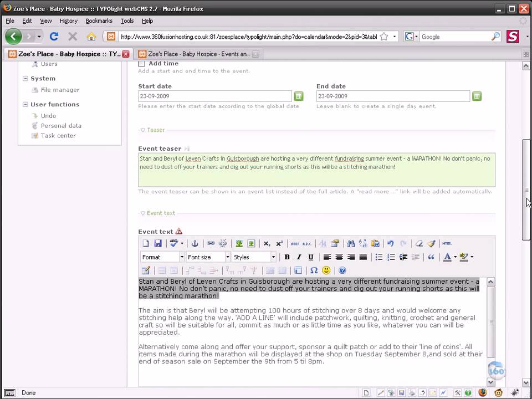532x399 pixels.
Task: Collapse the User functions navigation group
Action: [x=25, y=105]
